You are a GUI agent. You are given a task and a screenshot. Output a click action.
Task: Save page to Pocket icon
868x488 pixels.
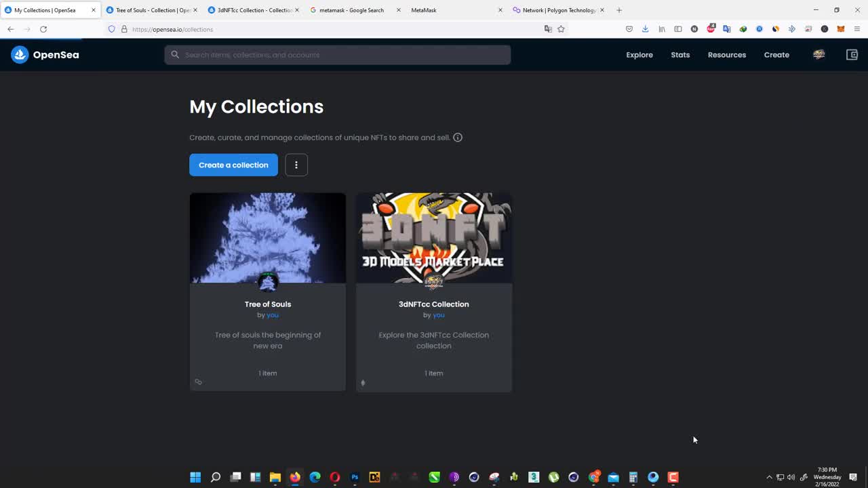click(629, 29)
